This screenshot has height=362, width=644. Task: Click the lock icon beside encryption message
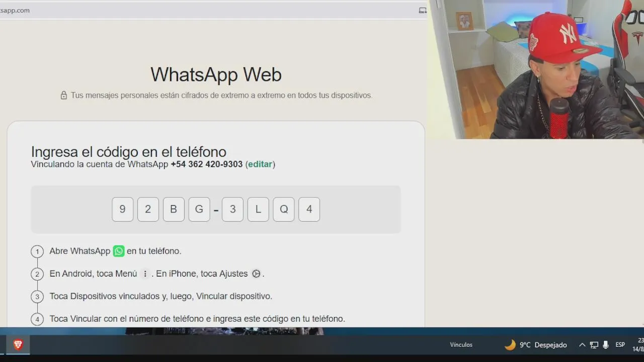point(64,95)
